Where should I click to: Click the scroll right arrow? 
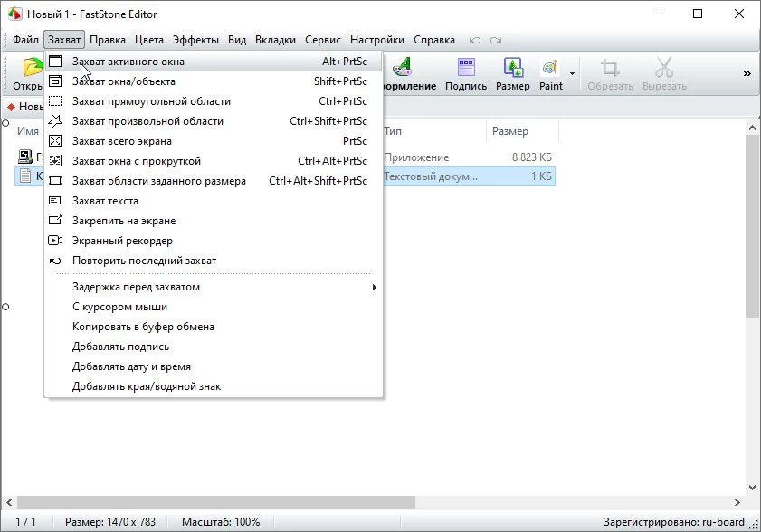[x=737, y=502]
